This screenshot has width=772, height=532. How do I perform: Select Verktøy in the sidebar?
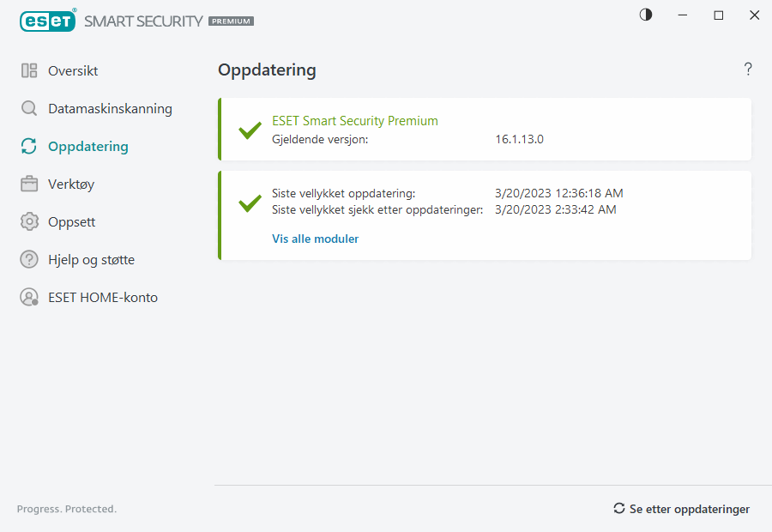point(71,184)
